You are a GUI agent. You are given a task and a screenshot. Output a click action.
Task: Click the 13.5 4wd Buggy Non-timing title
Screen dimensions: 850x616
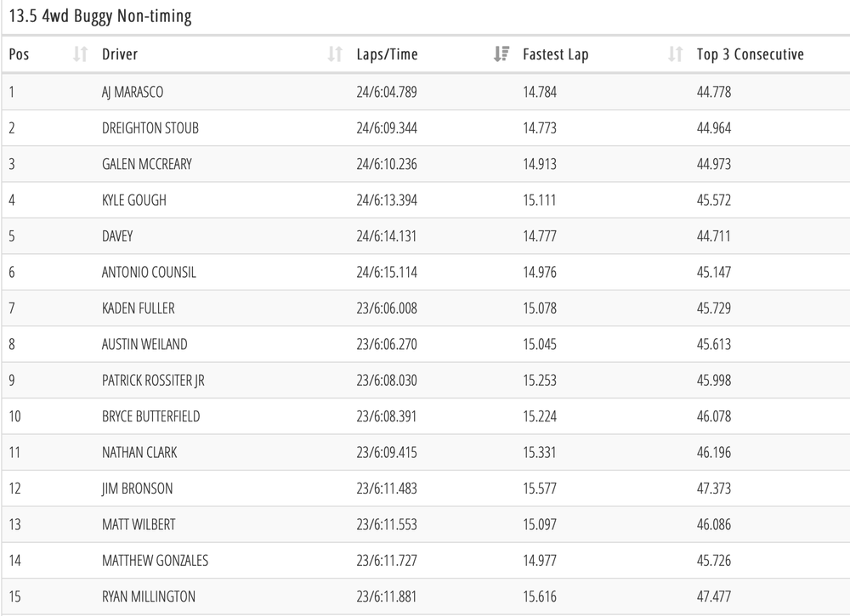coord(100,16)
